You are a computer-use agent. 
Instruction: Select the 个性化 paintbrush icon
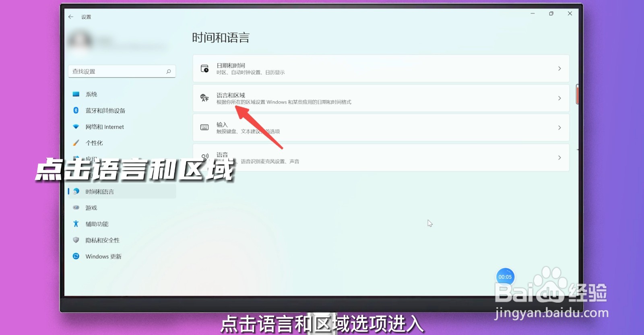coord(76,143)
